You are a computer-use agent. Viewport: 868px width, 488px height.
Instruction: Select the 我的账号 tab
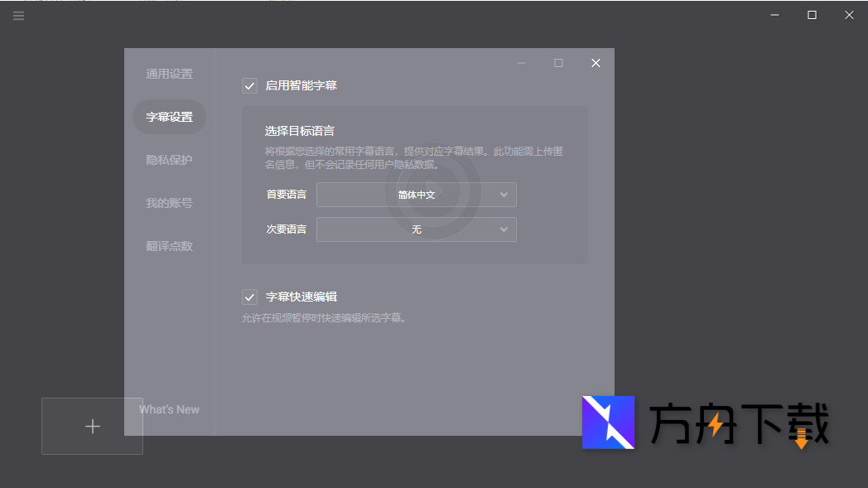(x=169, y=202)
